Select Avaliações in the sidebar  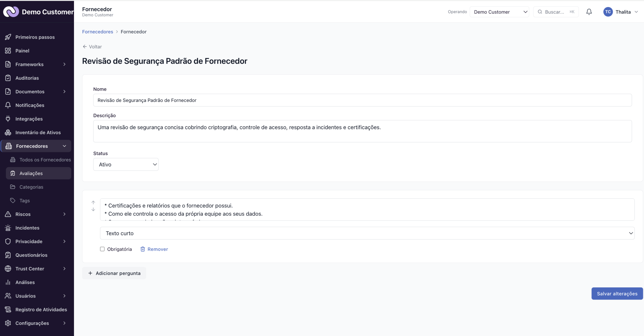[x=38, y=173]
